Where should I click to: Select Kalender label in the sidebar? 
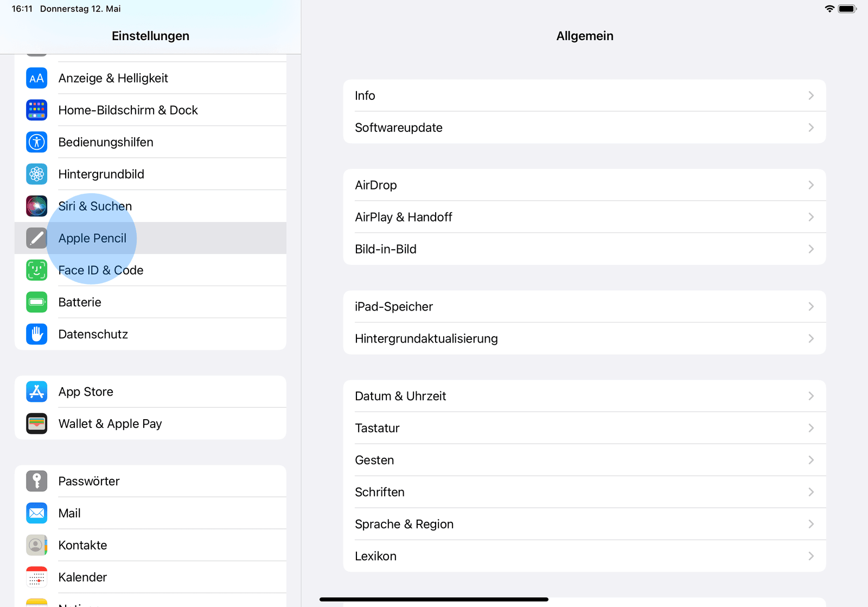coord(82,578)
